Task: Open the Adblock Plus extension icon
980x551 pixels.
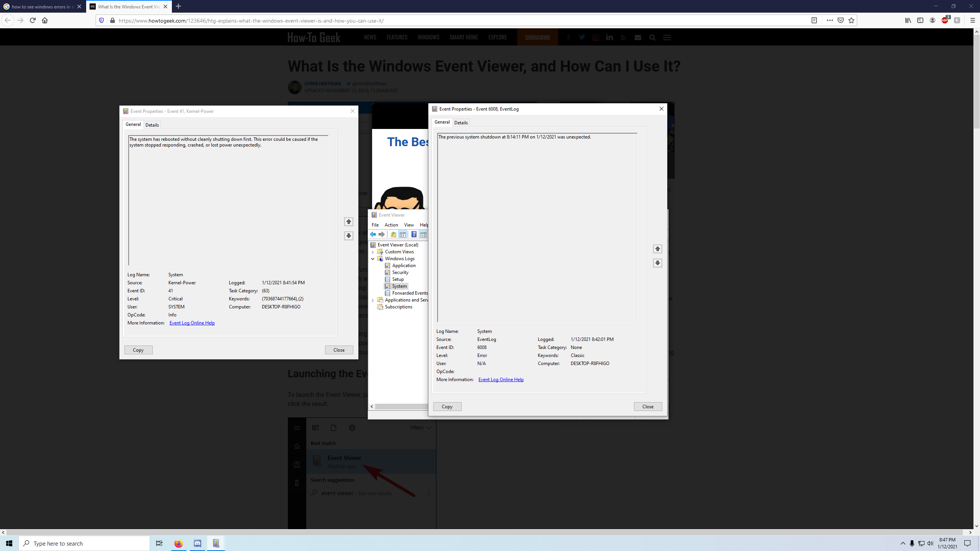Action: (x=945, y=20)
